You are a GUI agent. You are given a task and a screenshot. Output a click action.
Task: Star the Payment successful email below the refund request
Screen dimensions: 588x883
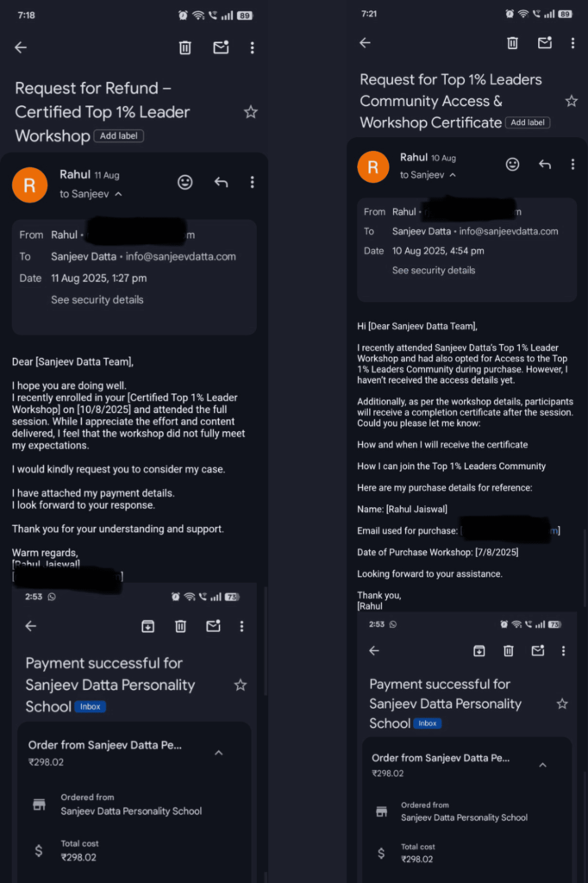click(241, 685)
